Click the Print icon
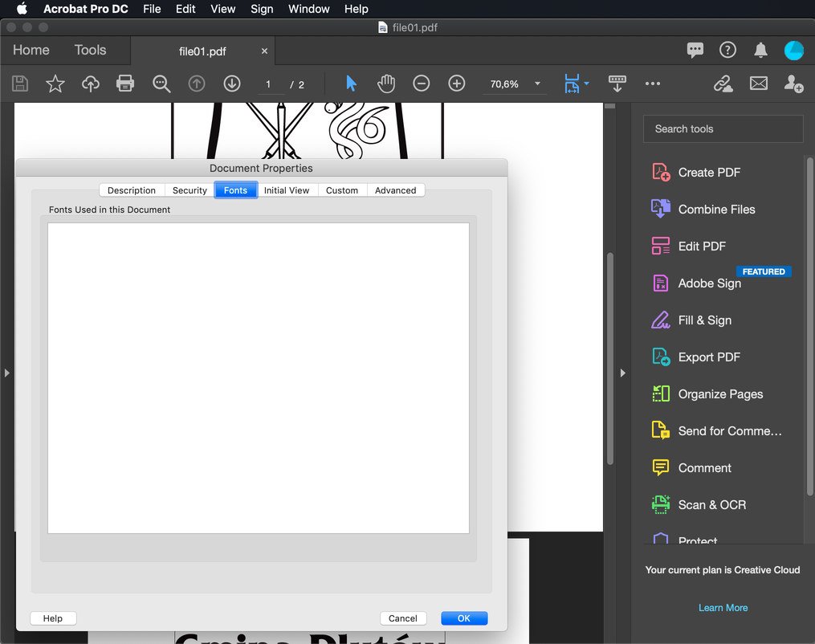815x644 pixels. pyautogui.click(x=125, y=84)
